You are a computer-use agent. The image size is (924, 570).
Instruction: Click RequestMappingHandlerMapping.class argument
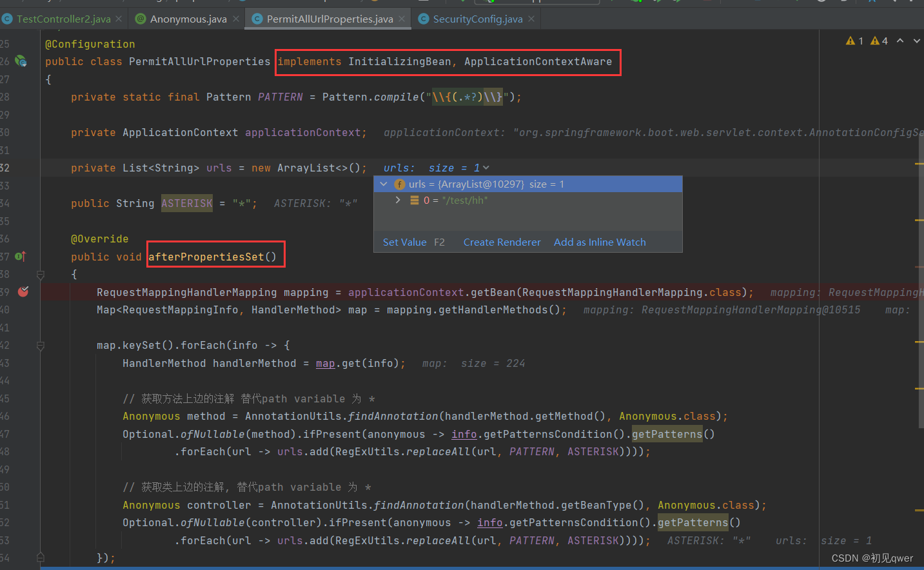(x=632, y=293)
